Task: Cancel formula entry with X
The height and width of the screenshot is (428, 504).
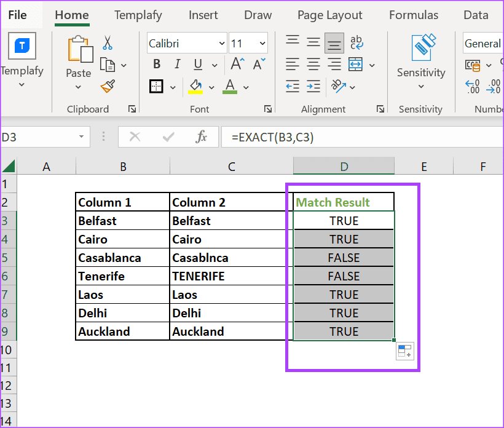Action: point(135,137)
